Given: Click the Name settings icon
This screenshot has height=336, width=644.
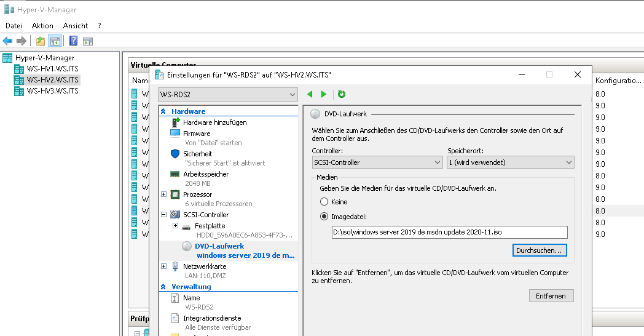Looking at the screenshot, I should (175, 298).
